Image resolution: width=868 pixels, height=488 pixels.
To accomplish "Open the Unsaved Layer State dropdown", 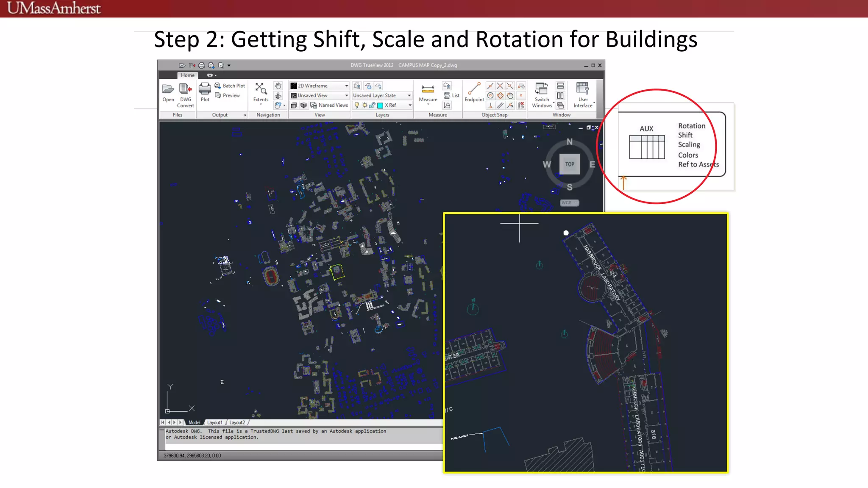I will 382,95.
